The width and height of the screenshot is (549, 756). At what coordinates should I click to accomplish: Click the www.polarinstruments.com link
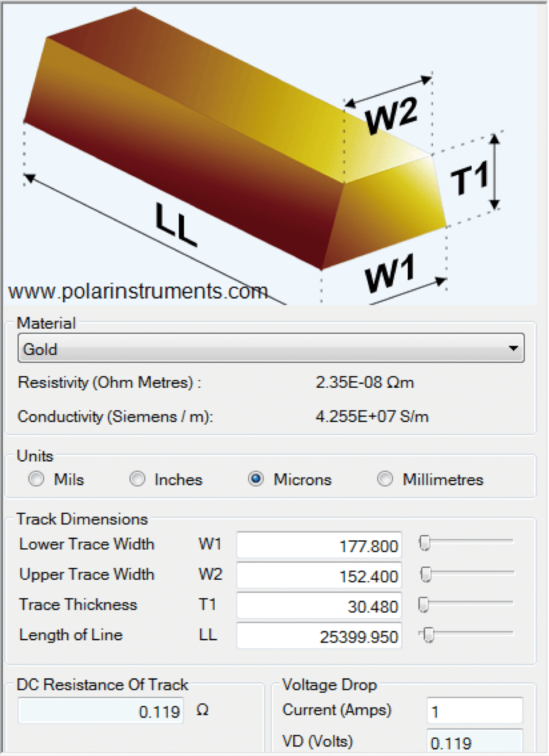[x=138, y=292]
